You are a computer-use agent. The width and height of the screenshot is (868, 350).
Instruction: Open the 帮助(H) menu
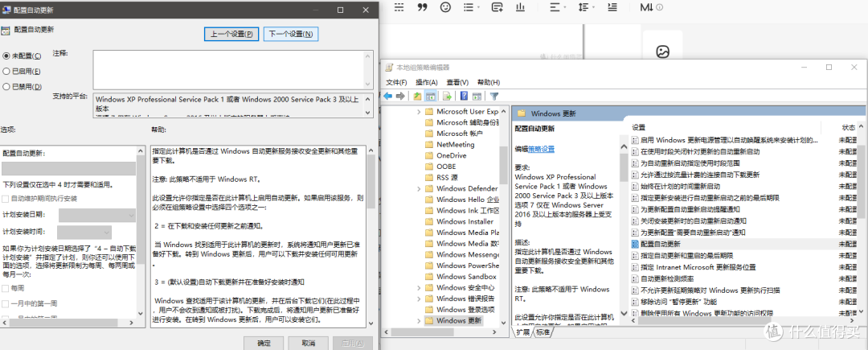click(489, 83)
